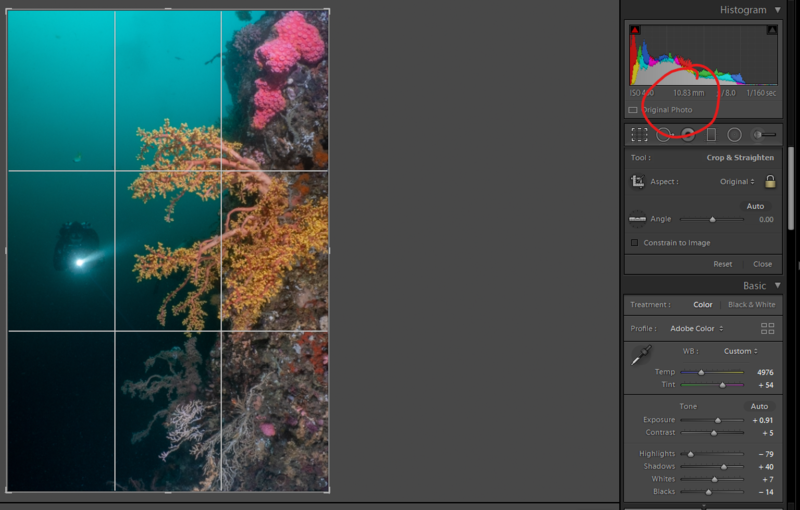Select the Adjustment Brush tool
Image resolution: width=800 pixels, height=510 pixels.
pos(764,134)
